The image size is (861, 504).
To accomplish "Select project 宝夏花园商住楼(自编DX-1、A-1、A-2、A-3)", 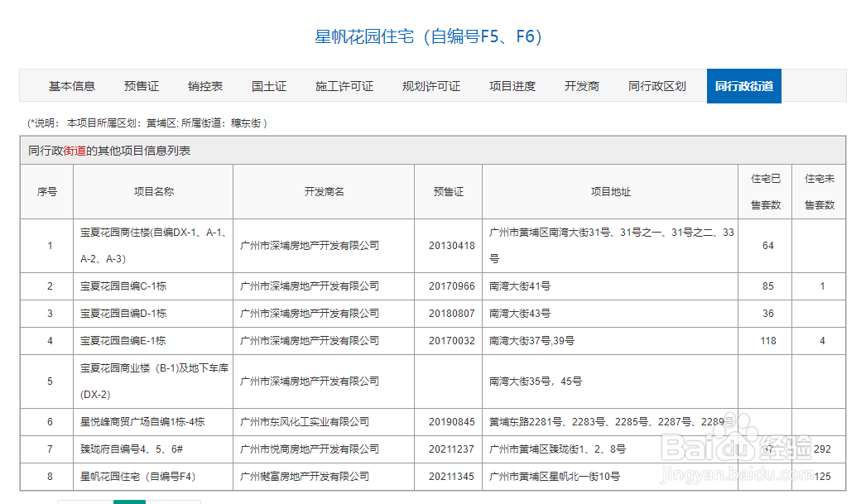I will pyautogui.click(x=154, y=246).
